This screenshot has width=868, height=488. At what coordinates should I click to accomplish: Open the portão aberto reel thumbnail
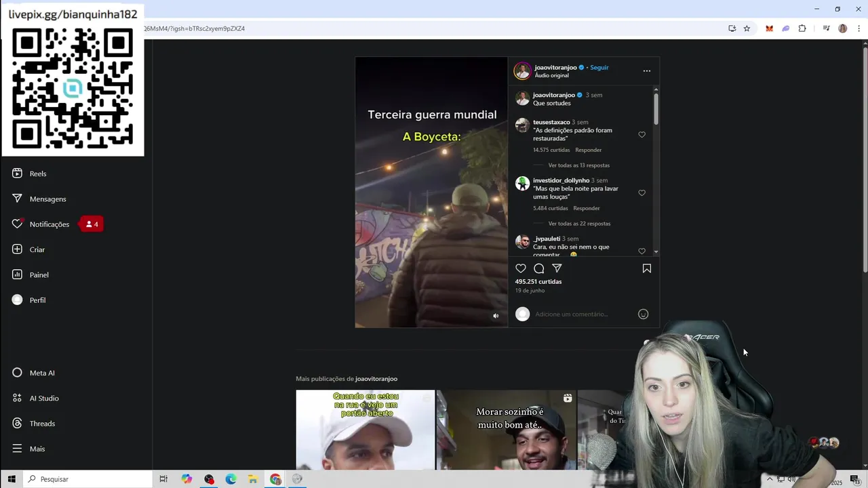(x=365, y=430)
